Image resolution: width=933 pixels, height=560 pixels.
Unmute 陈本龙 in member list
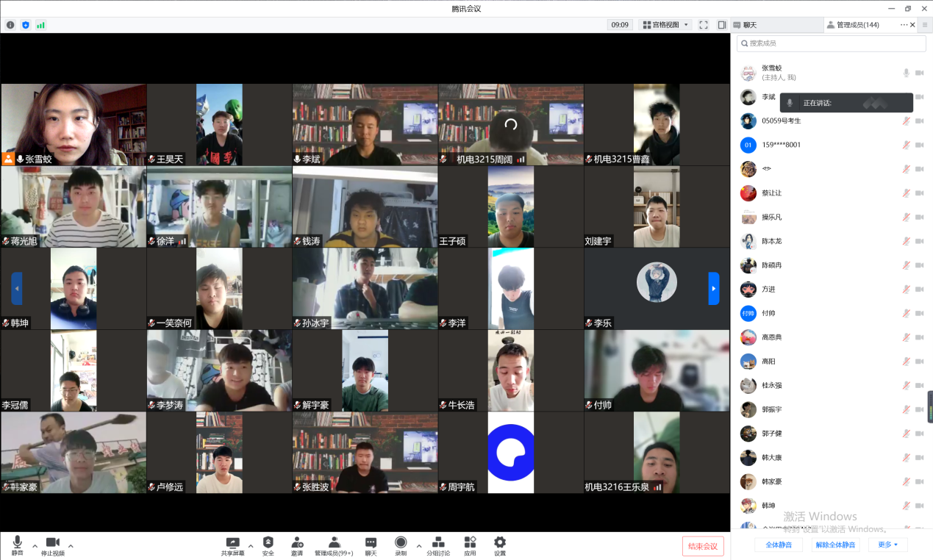point(907,242)
